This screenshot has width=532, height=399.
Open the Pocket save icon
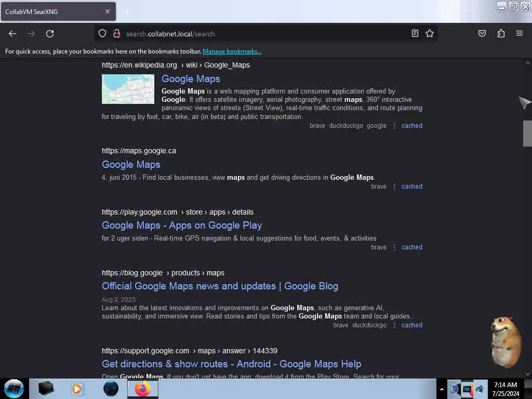tap(482, 33)
